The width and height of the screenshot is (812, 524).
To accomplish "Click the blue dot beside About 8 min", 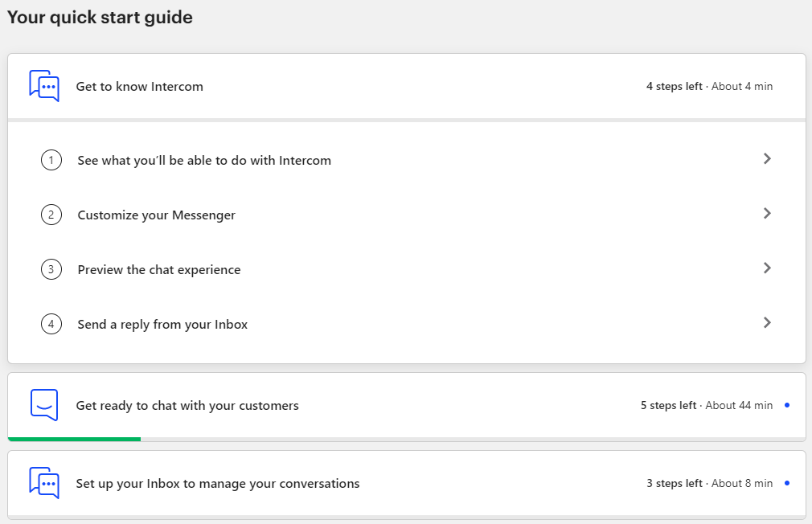I will (x=787, y=483).
